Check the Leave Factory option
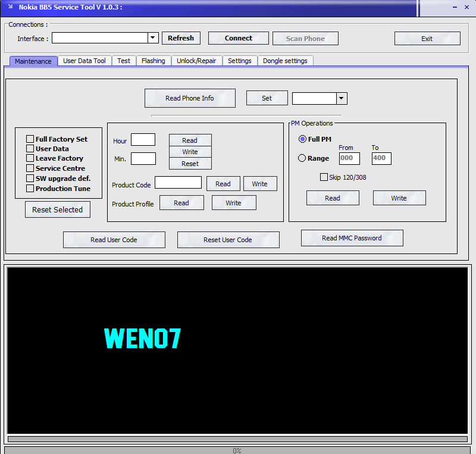This screenshot has height=454, width=476. (30, 158)
